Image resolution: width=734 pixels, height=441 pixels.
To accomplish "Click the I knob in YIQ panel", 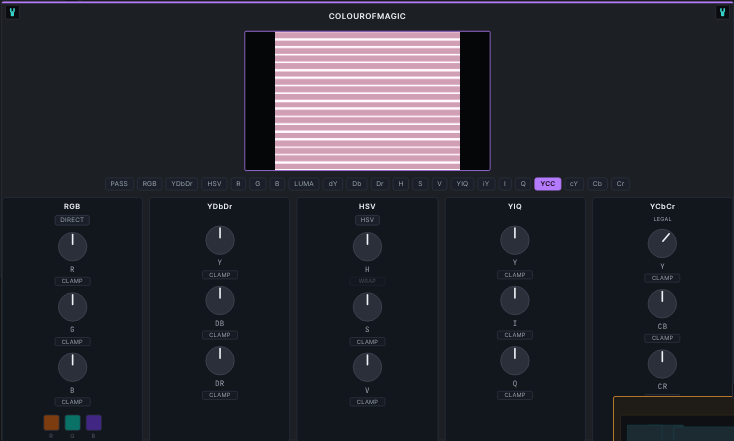I will [x=514, y=301].
